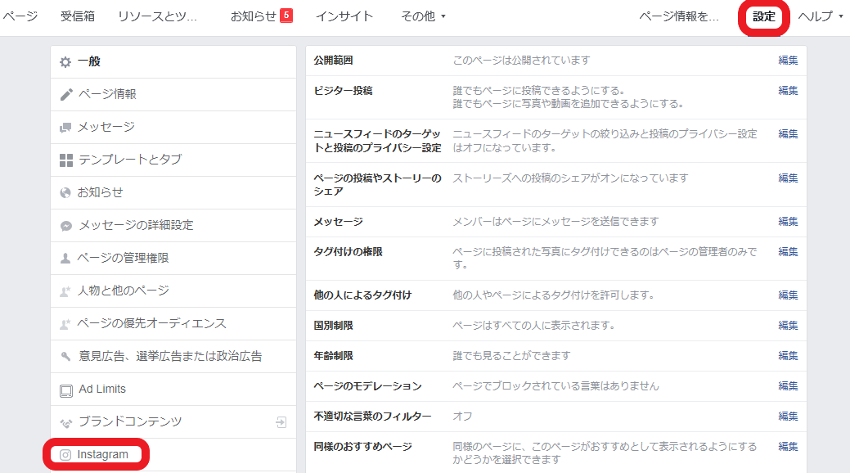Open the その他 dropdown menu
This screenshot has width=850, height=474.
tap(423, 16)
